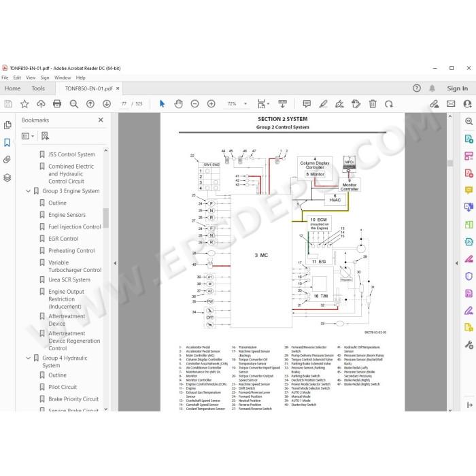Click the bookmarks panel scrollbar thumb
Viewport: 476px width, 476px height.
coord(105,218)
